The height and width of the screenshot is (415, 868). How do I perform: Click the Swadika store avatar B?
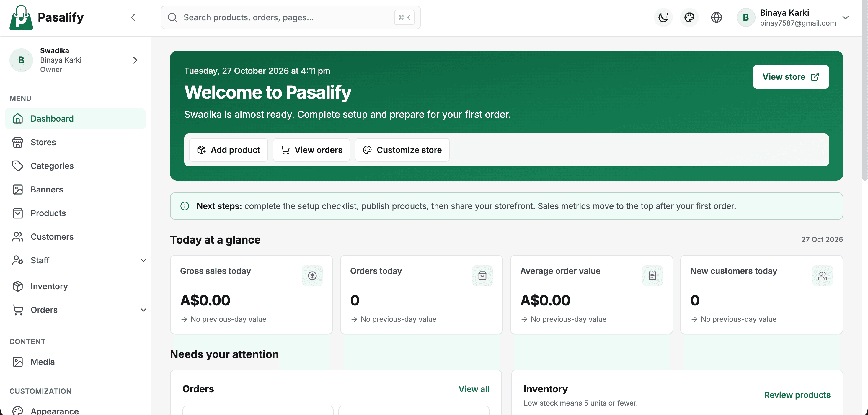pos(21,60)
